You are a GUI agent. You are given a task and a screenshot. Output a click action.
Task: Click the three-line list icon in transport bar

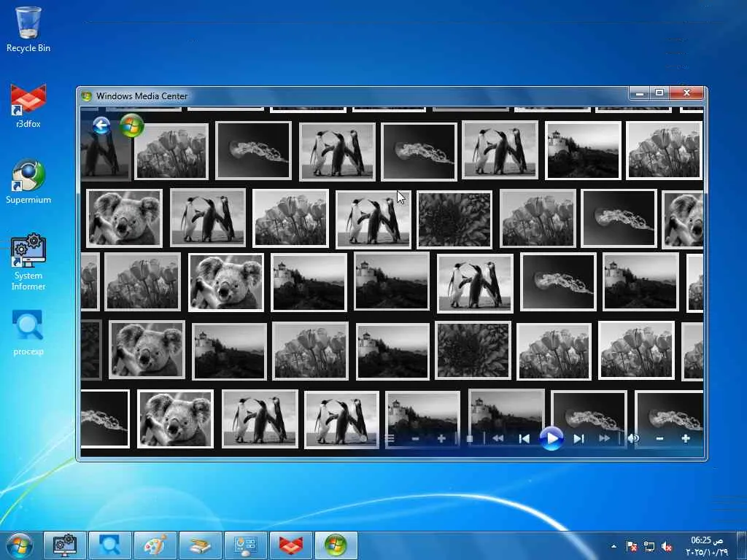point(390,438)
